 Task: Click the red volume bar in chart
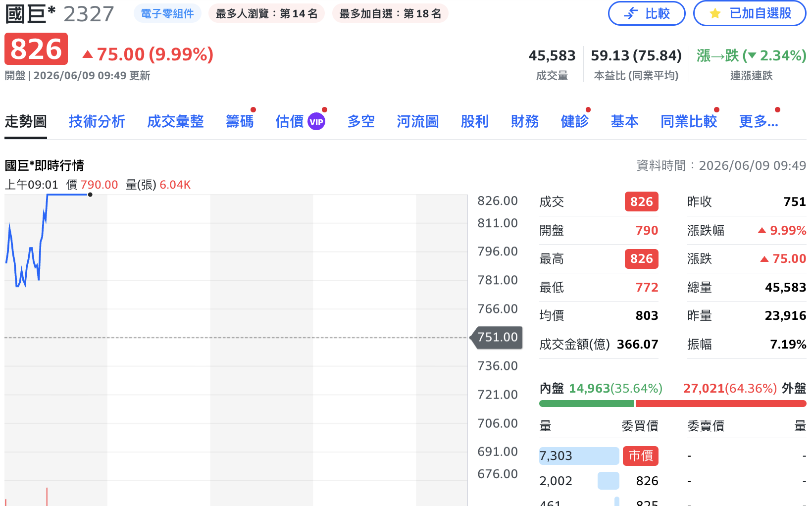coord(47,497)
